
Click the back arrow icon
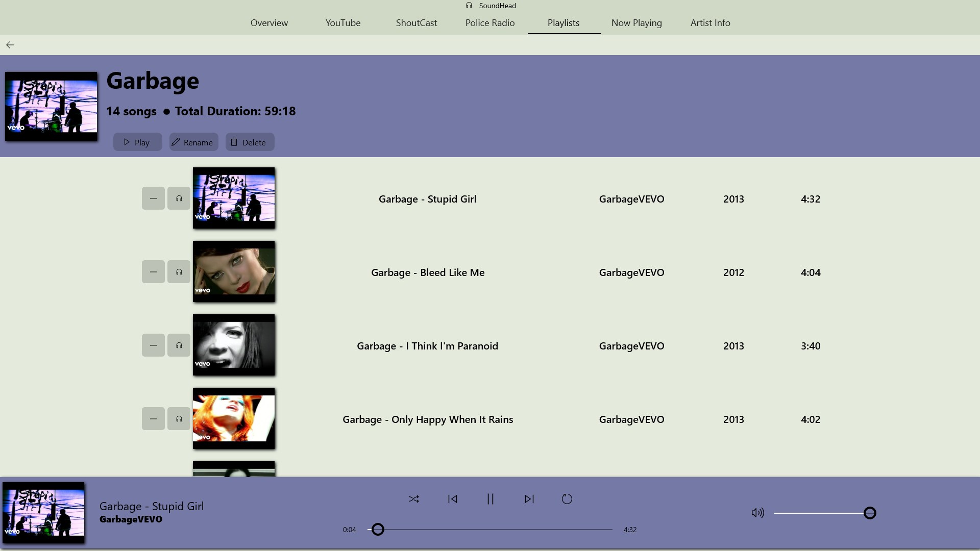[x=10, y=45]
